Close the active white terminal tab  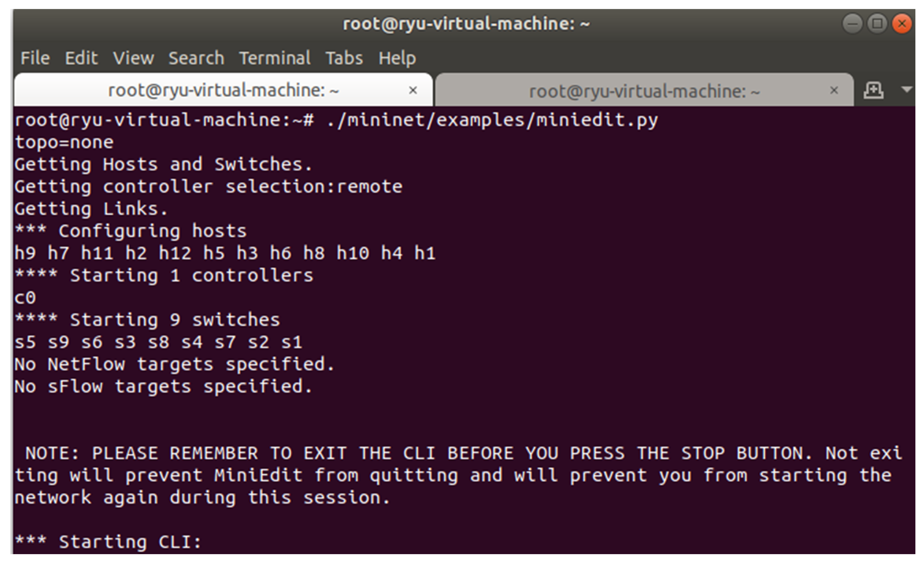[x=413, y=90]
